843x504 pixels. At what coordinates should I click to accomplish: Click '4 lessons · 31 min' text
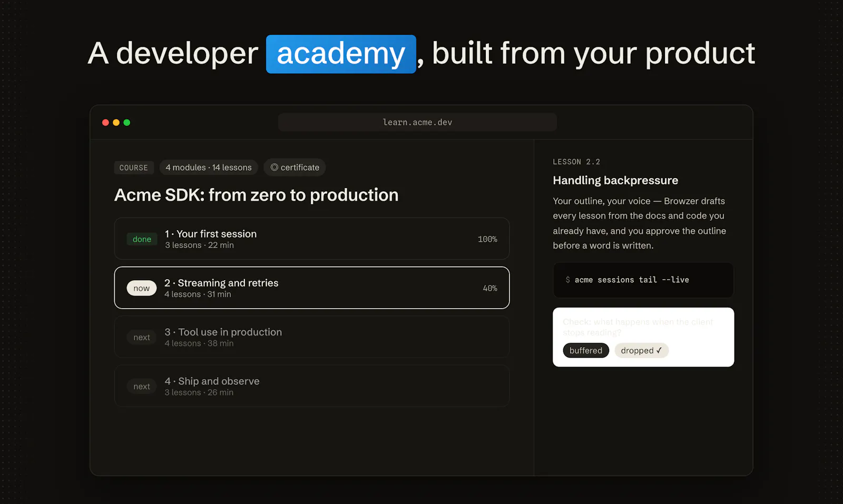click(198, 294)
